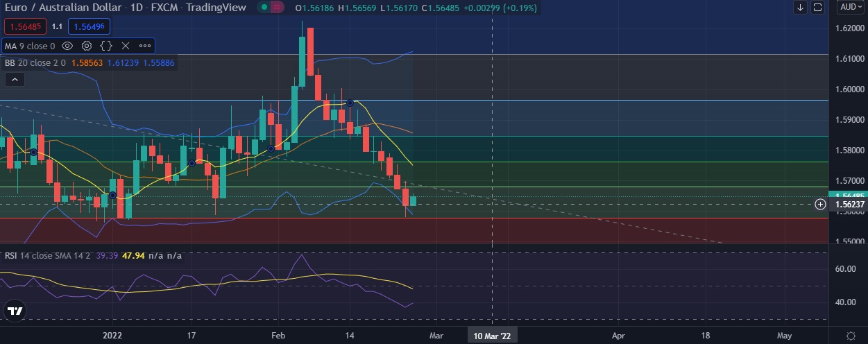Click the 14 label on time axis
This screenshot has width=868, height=344.
tap(350, 335)
